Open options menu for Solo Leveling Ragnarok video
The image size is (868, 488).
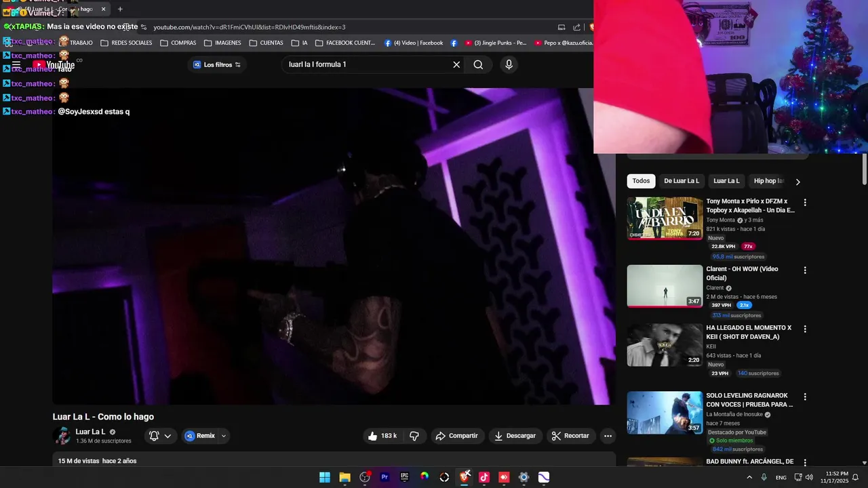[805, 397]
